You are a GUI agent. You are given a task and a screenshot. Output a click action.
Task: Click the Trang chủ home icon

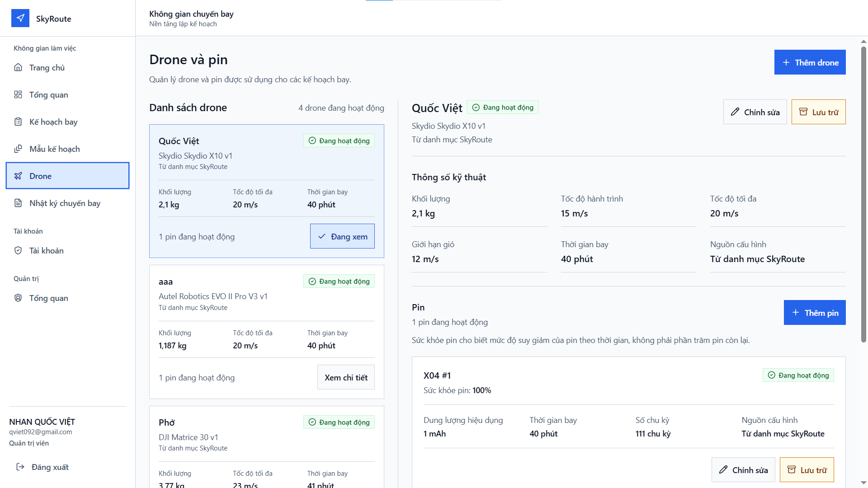coord(18,67)
